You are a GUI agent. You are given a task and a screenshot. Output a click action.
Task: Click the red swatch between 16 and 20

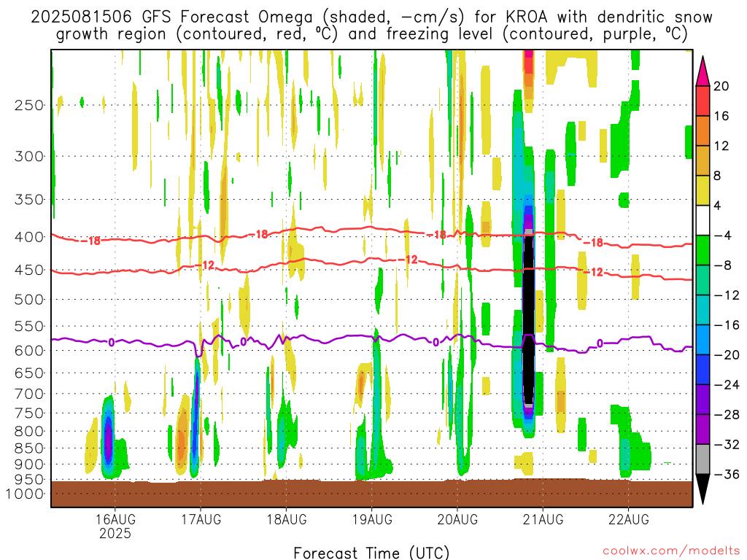[703, 101]
